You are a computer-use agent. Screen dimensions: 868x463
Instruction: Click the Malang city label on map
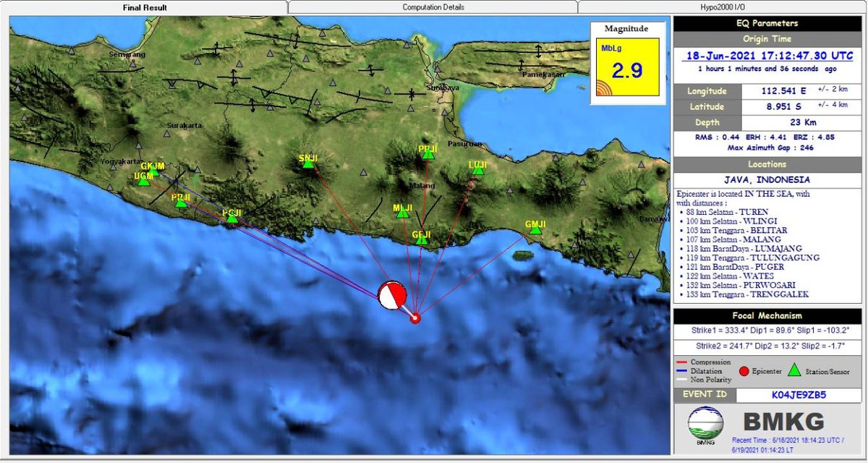point(421,187)
